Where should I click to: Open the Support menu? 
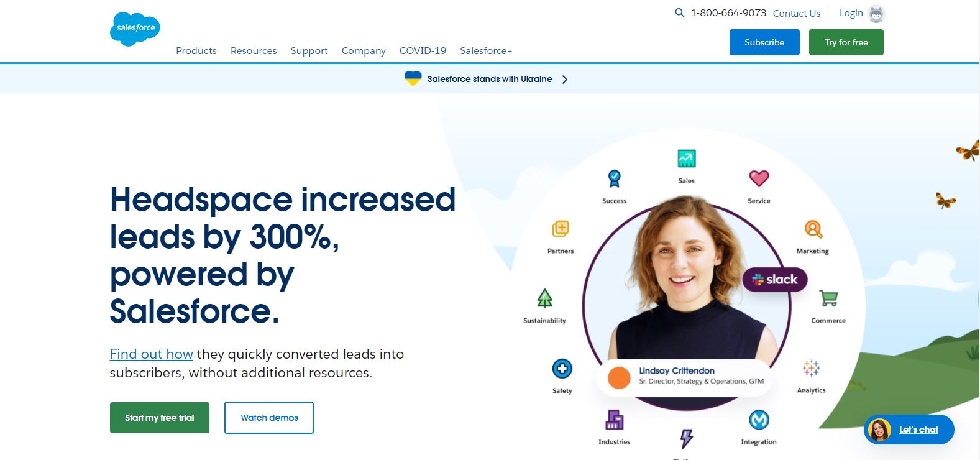309,51
